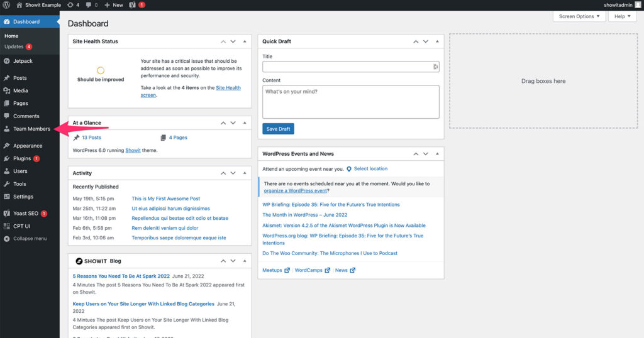Click the Collapse menu icon
The width and height of the screenshot is (644, 338).
6,239
